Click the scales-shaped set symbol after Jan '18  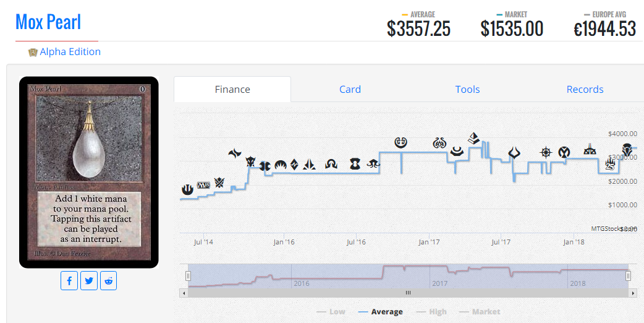(590, 149)
